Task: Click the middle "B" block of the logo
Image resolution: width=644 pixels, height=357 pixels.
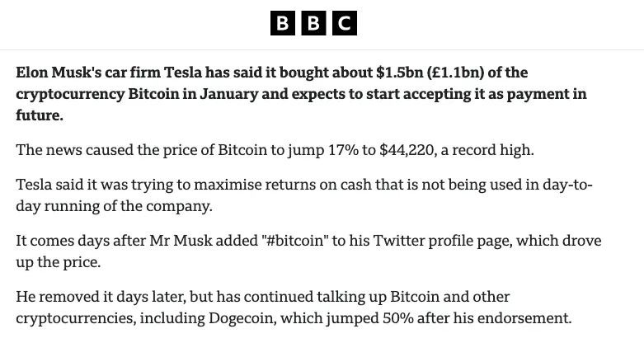Action: pos(313,23)
